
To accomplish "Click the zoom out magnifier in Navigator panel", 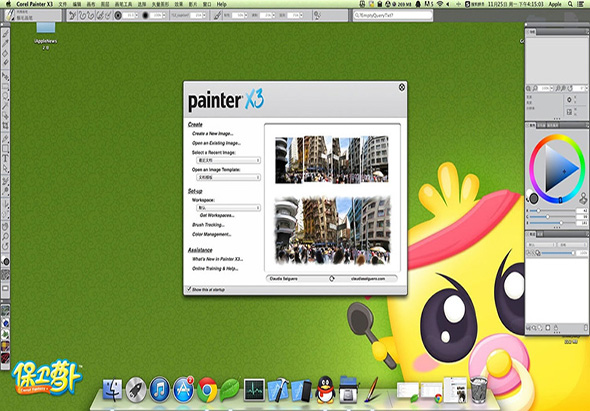I will [535, 88].
